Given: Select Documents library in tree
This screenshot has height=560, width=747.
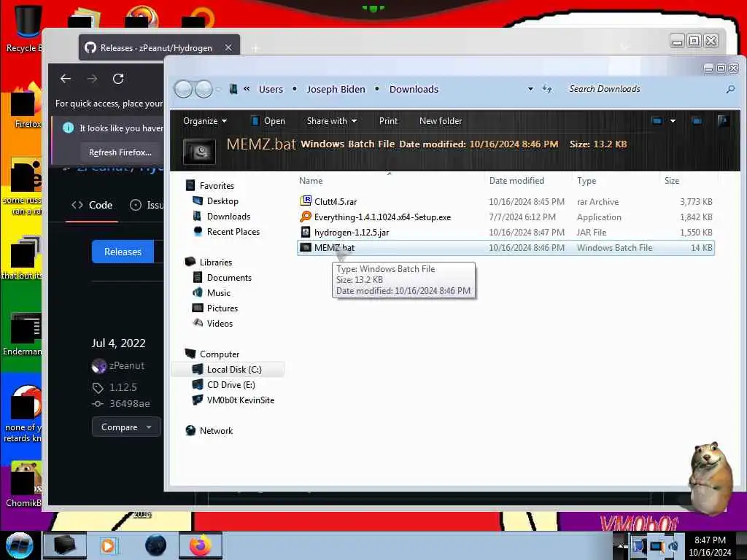Looking at the screenshot, I should click(228, 277).
